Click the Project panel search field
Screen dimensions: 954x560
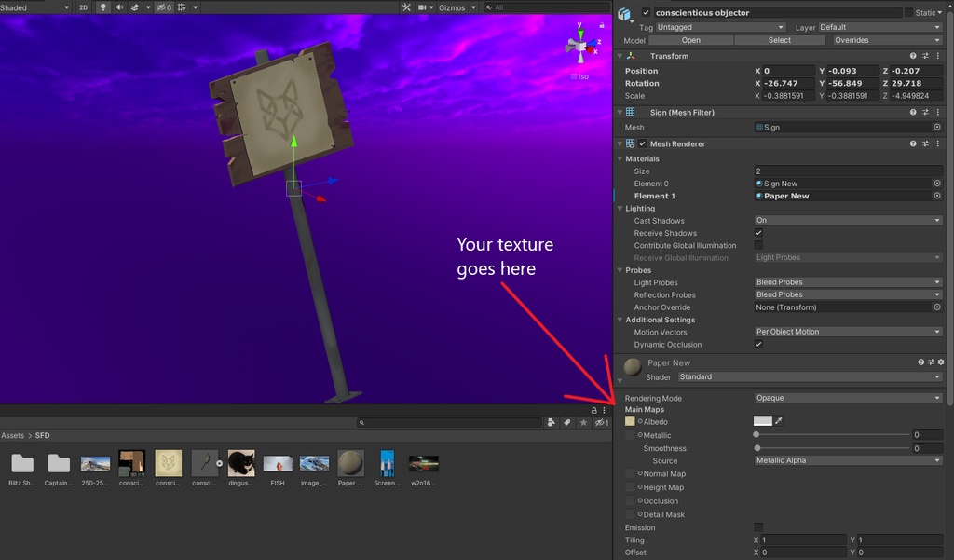(449, 422)
